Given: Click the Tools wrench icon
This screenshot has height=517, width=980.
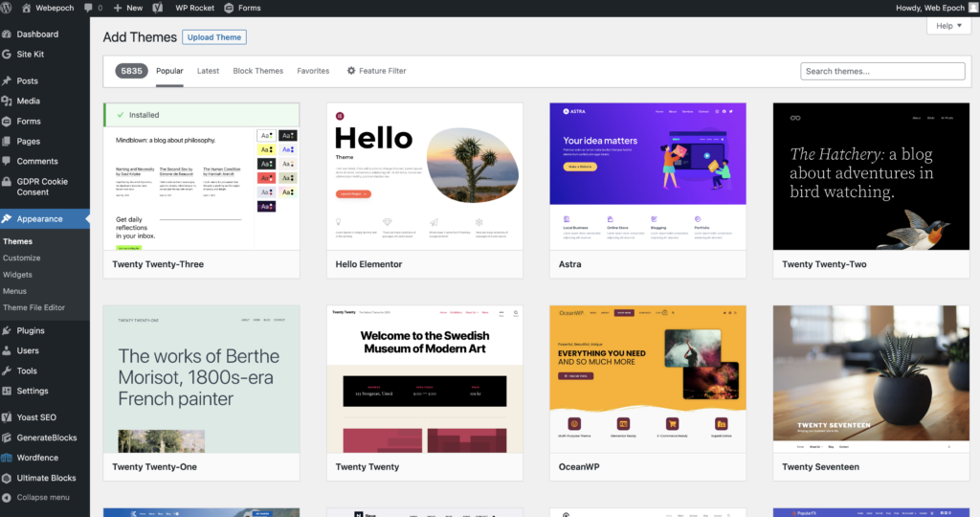Looking at the screenshot, I should click(x=7, y=371).
